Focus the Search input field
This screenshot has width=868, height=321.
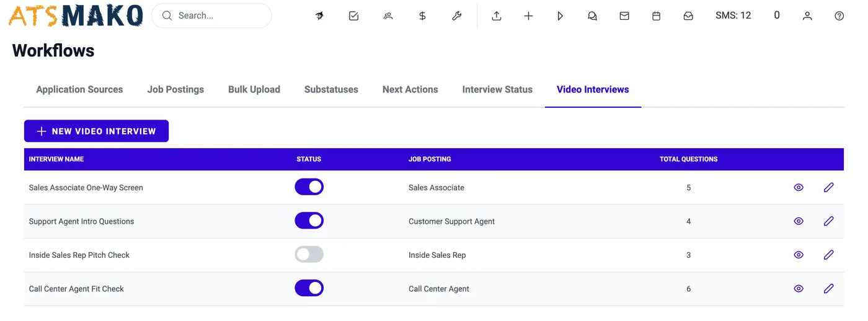click(211, 16)
